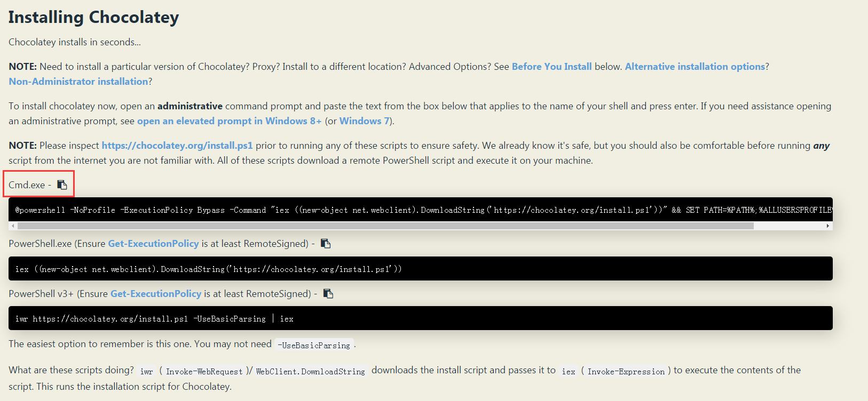Click the Installing Chocolatey heading
Viewport: 868px width, 401px height.
(x=94, y=17)
